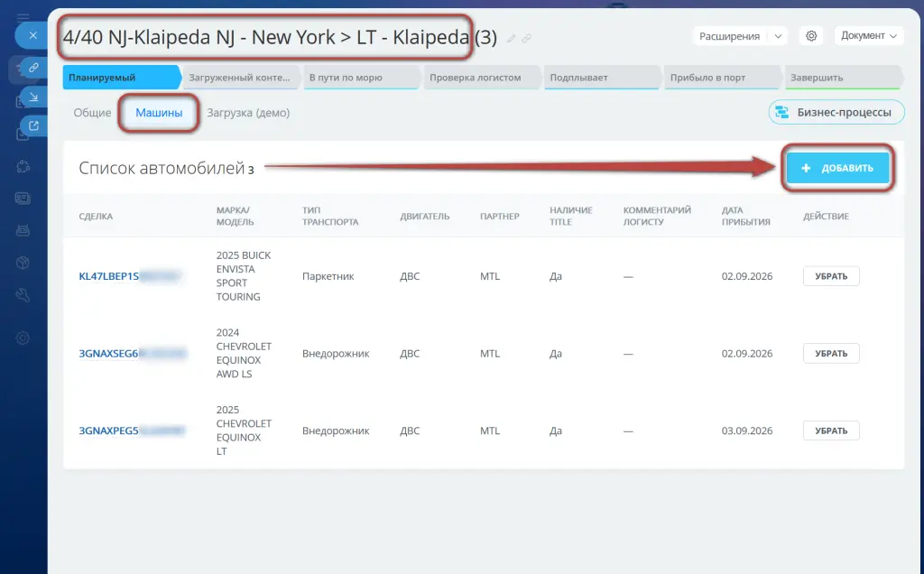Click the Список автомобилей heading
This screenshot has height=574, width=924.
(162, 168)
